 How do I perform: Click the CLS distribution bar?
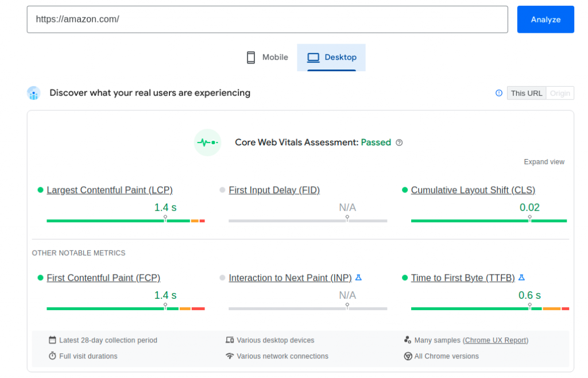coord(489,221)
